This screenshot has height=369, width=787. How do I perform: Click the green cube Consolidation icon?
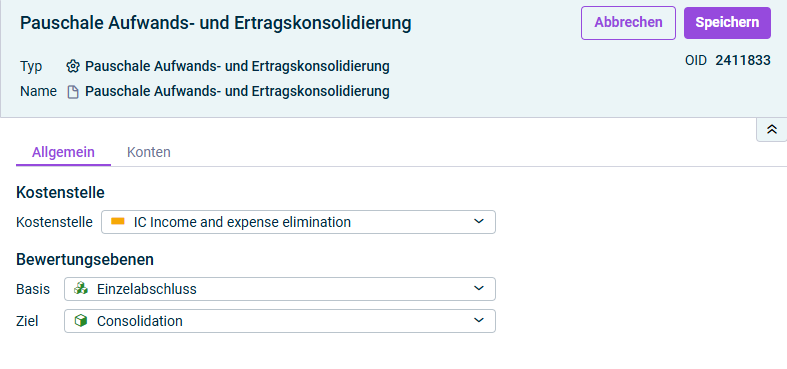(81, 321)
